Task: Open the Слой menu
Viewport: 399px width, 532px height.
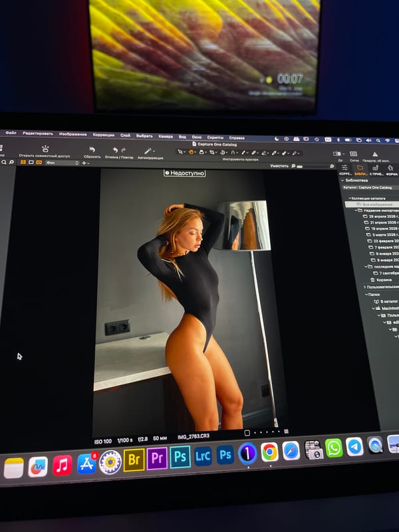Action: pyautogui.click(x=125, y=135)
